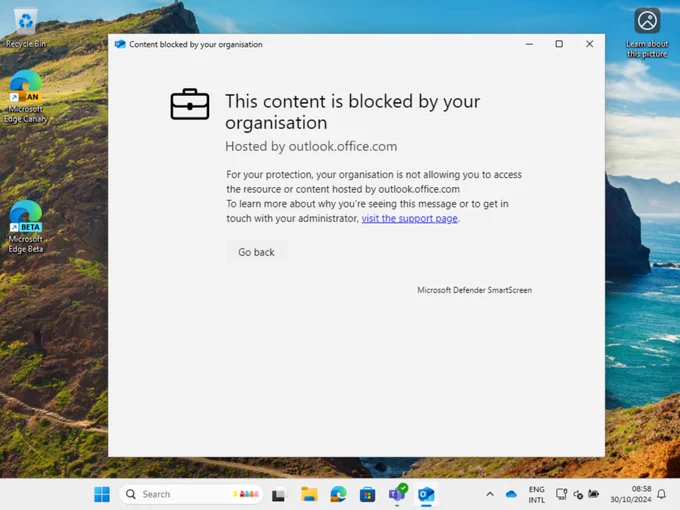Open the visit the support page link
The image size is (680, 510).
(x=409, y=219)
